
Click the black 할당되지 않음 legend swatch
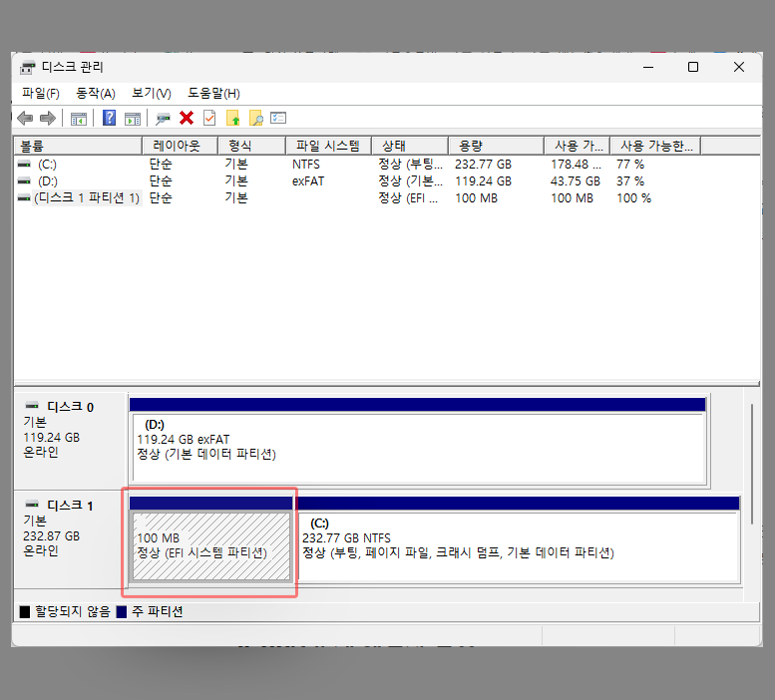click(x=25, y=612)
